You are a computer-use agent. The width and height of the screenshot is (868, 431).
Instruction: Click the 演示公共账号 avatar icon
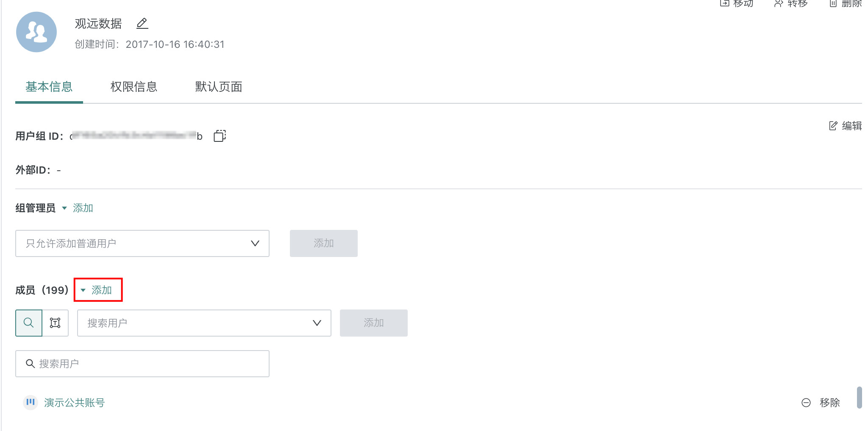[x=31, y=402]
